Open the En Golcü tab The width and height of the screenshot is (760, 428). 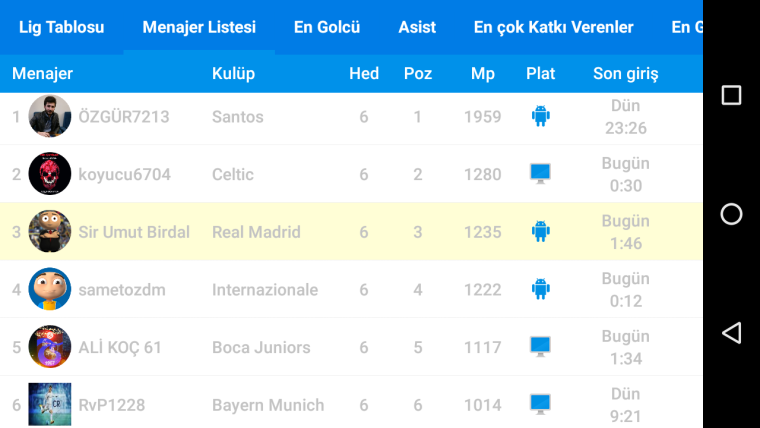coord(327,27)
